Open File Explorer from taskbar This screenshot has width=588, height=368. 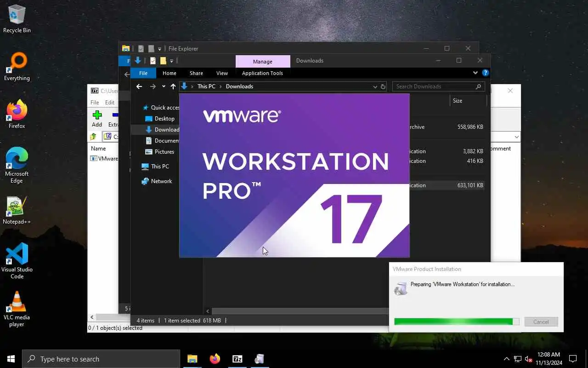192,359
